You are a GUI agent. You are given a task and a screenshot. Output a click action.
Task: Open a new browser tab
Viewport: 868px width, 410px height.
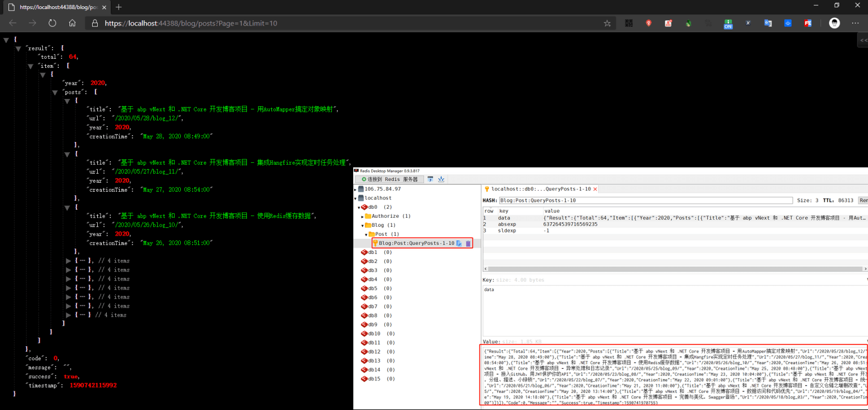[118, 7]
